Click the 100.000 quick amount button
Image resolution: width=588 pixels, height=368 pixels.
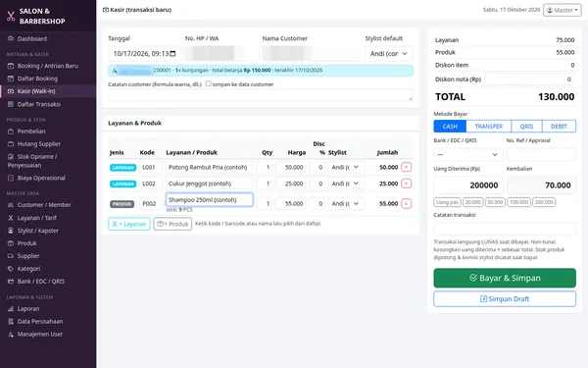click(519, 202)
